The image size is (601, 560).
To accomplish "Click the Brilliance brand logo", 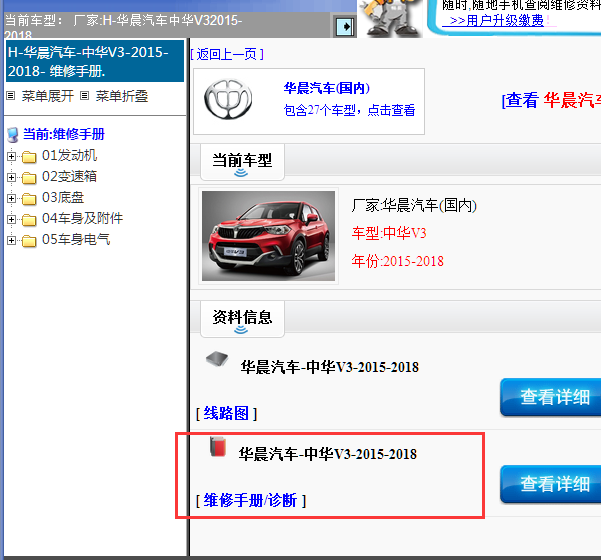I will (x=228, y=100).
